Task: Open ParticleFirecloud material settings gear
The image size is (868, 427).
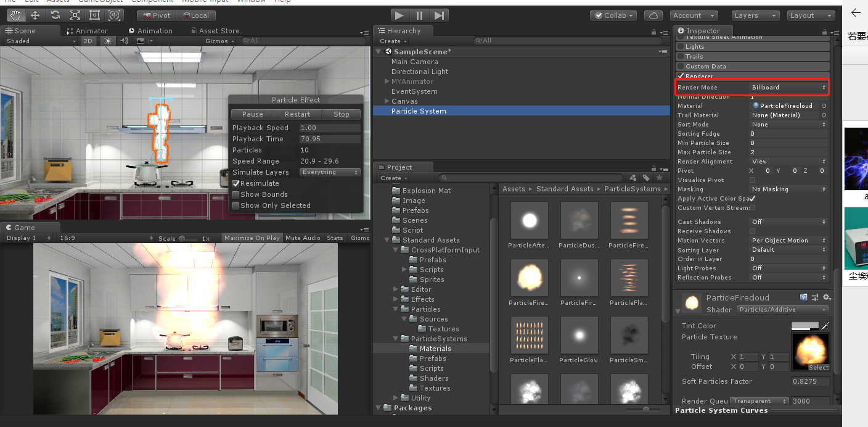Action: [x=826, y=297]
